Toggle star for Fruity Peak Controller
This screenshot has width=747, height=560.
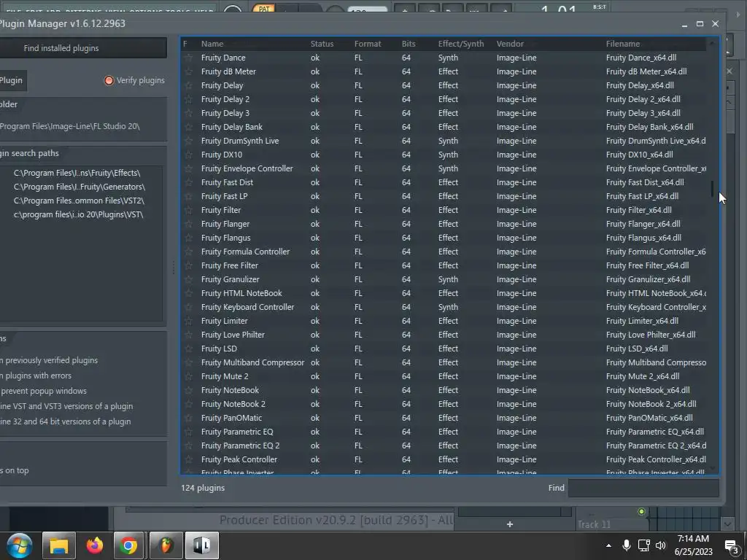click(x=189, y=459)
